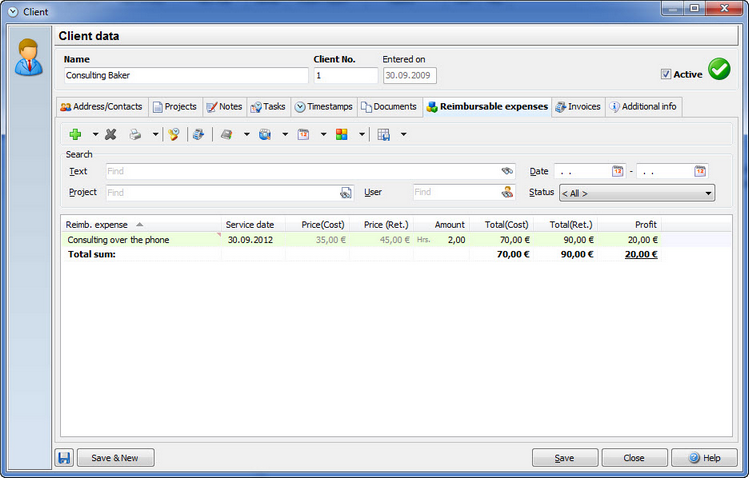The image size is (749, 478).
Task: Click the client avatar icon in sidebar
Action: (x=29, y=57)
